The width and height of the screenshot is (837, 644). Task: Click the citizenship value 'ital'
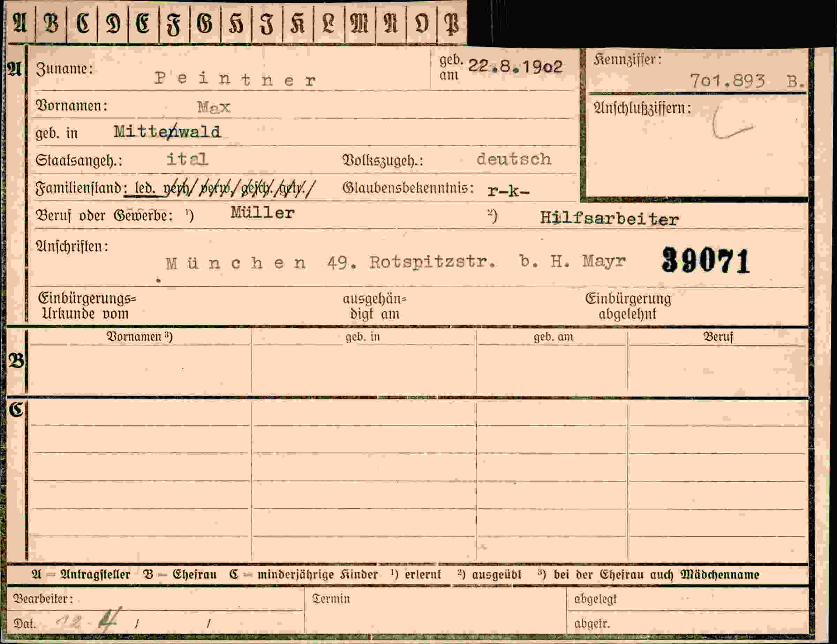click(x=188, y=159)
